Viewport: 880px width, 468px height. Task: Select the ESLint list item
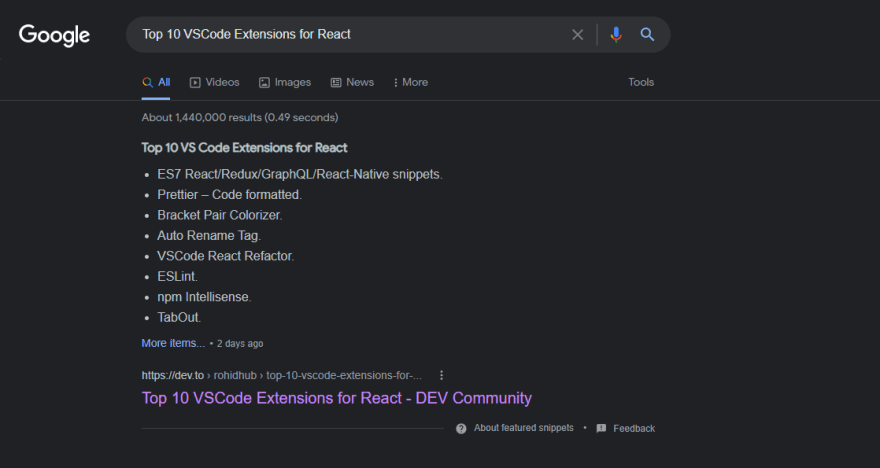177,277
